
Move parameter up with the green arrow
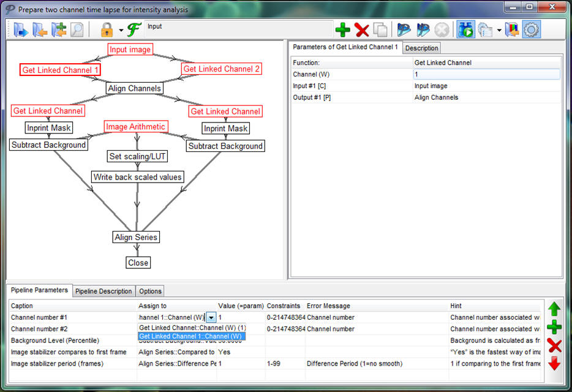(554, 309)
